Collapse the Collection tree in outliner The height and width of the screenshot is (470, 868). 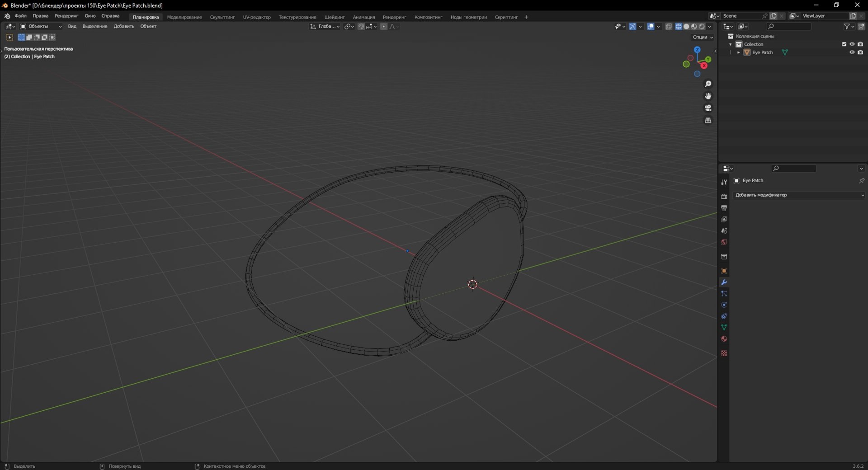click(x=731, y=44)
